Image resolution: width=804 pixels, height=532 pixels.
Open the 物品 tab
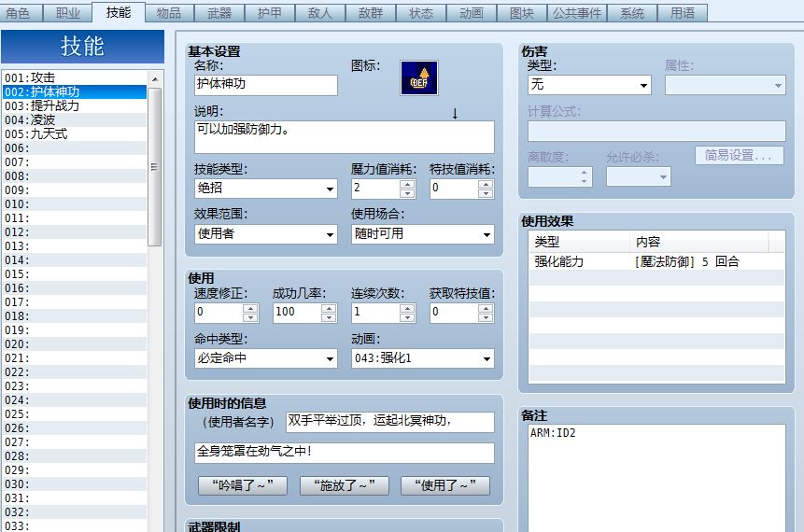click(169, 13)
